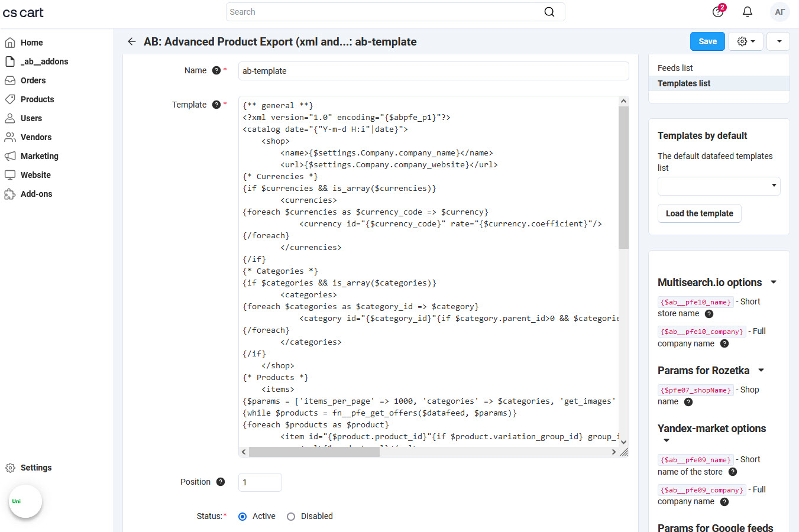This screenshot has width=799, height=532.
Task: Click the template editor horizontal scrollbar
Action: click(314, 452)
